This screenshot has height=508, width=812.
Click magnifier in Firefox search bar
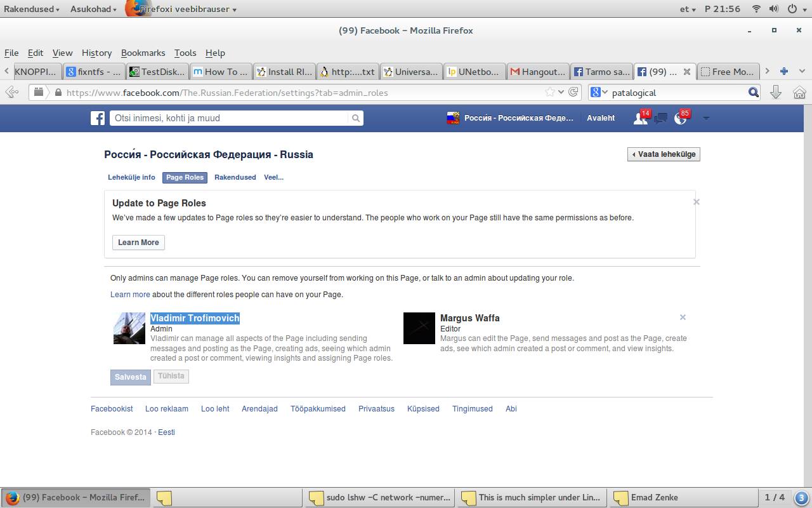point(753,92)
